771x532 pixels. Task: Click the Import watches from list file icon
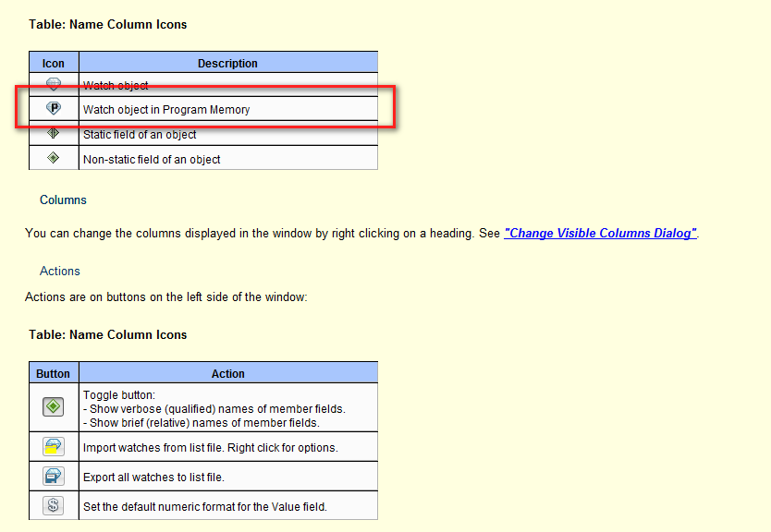point(53,446)
